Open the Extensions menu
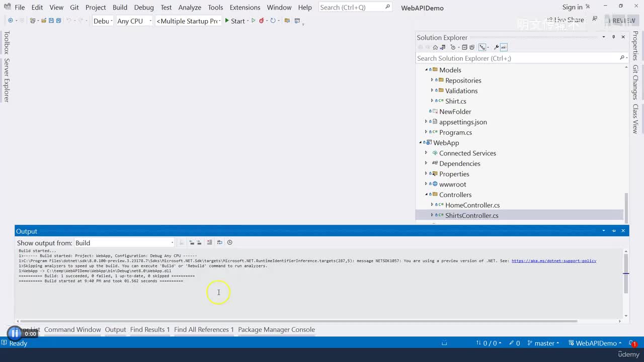 tap(245, 8)
